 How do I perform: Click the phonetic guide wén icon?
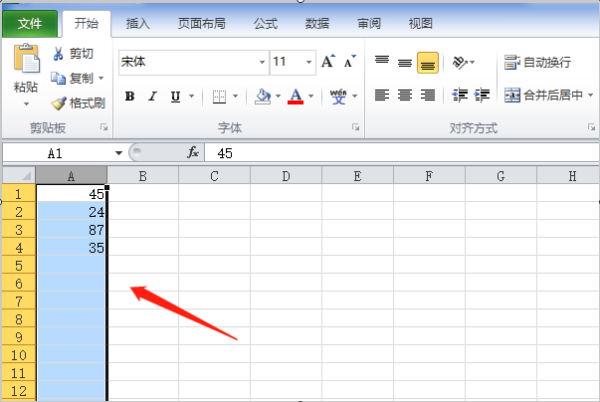(x=338, y=96)
